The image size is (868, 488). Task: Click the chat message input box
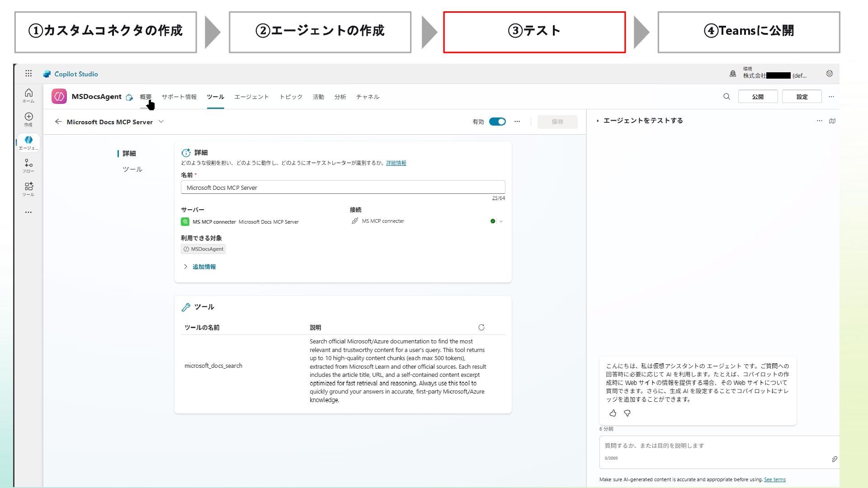719,452
